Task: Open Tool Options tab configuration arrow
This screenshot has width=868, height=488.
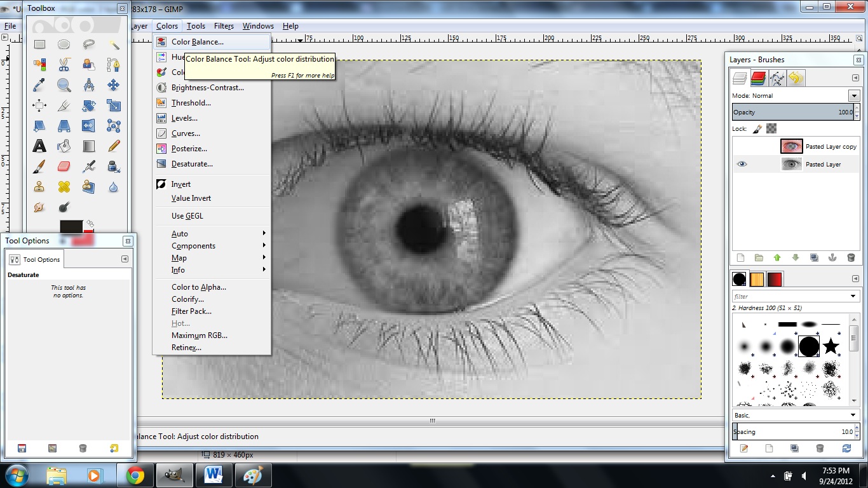Action: 125,259
